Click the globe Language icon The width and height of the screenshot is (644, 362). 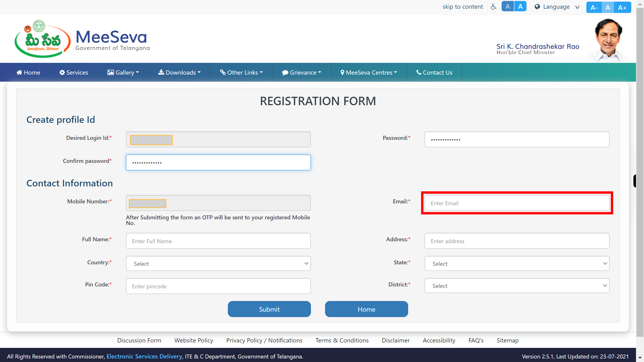point(537,7)
